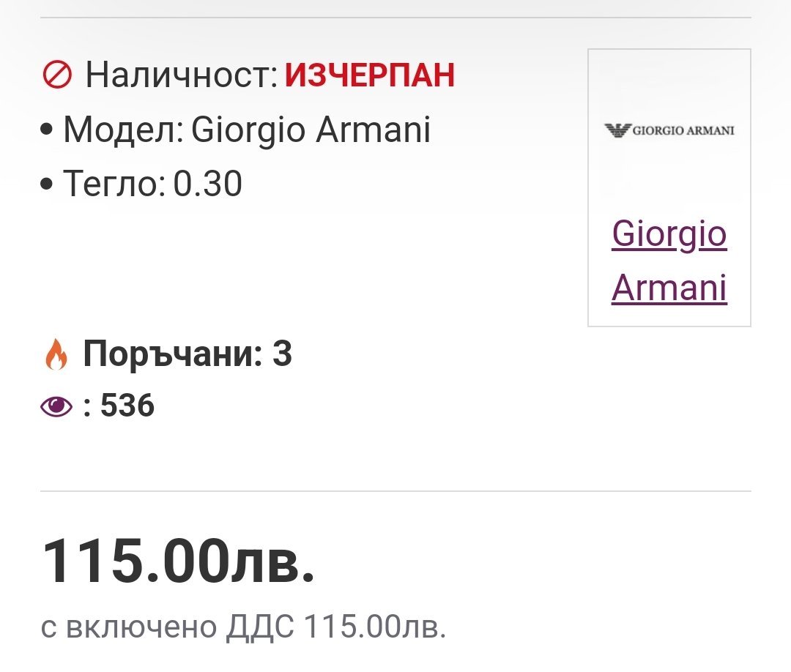This screenshot has width=791, height=672.
Task: Click the Наличност label
Action: [x=181, y=75]
